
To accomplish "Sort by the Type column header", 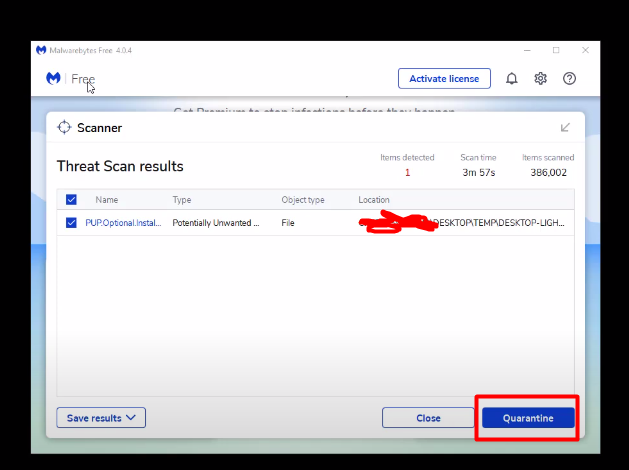I will point(182,200).
